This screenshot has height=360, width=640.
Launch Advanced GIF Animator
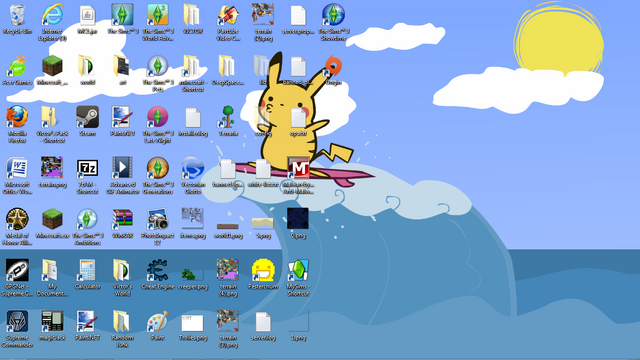[x=122, y=169]
